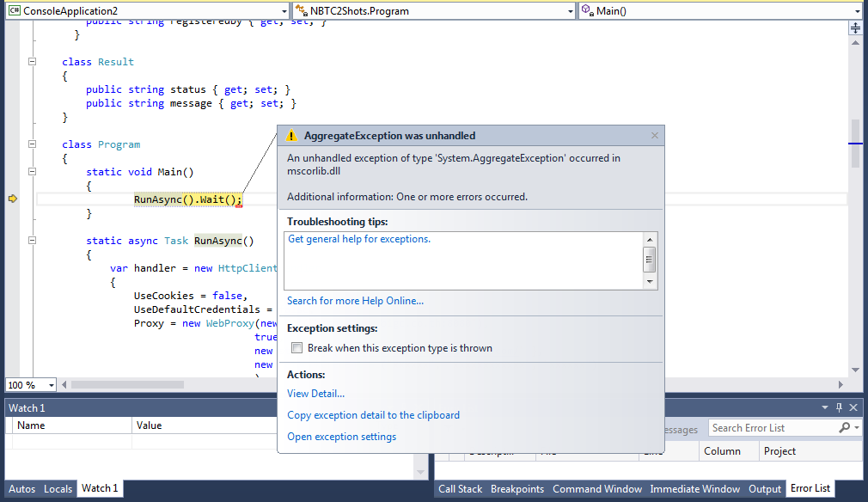Click Get general help for exceptions link
The width and height of the screenshot is (868, 502).
358,239
